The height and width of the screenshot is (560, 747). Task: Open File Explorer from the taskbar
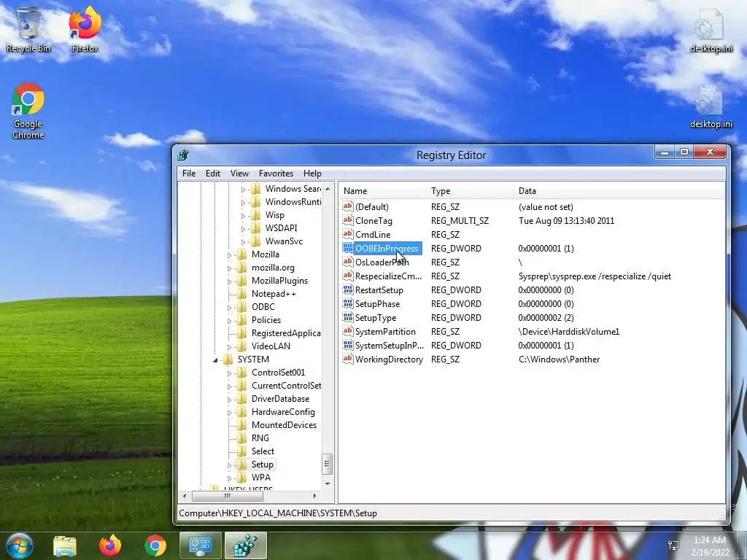click(65, 545)
